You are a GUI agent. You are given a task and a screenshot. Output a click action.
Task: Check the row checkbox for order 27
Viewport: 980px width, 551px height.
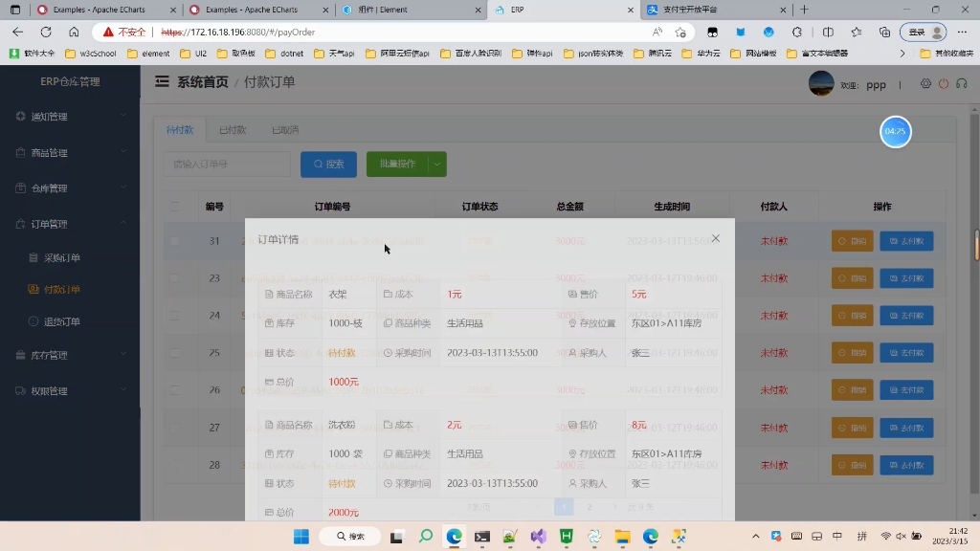pos(174,428)
